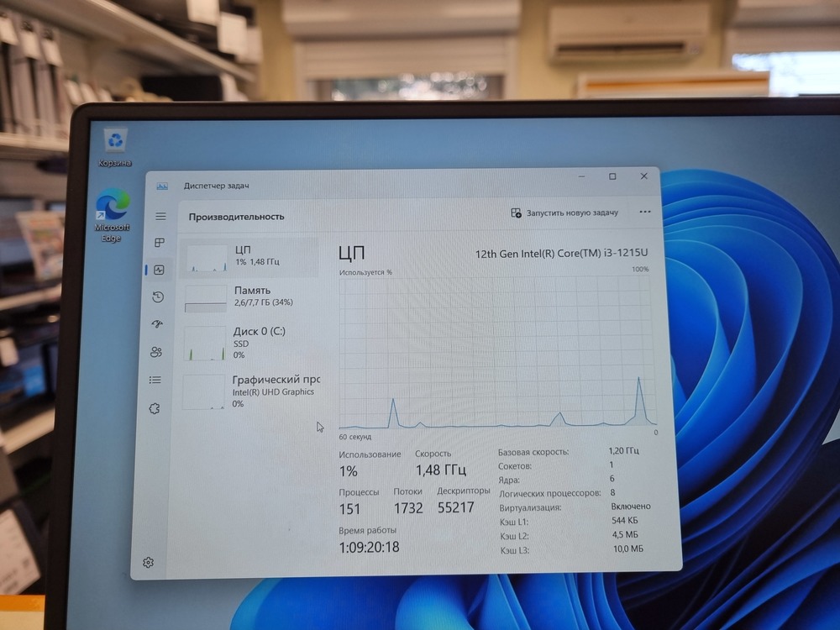Click the run new task icon
The image size is (840, 630).
pyautogui.click(x=516, y=213)
